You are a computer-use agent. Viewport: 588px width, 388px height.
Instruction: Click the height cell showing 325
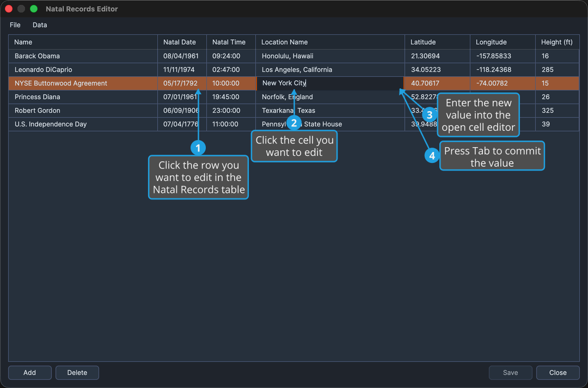coord(558,110)
